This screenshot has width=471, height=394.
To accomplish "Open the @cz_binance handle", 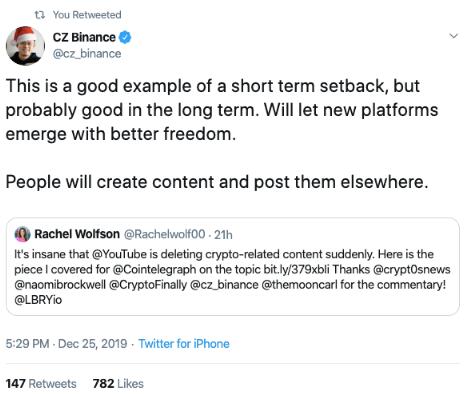I will click(87, 54).
